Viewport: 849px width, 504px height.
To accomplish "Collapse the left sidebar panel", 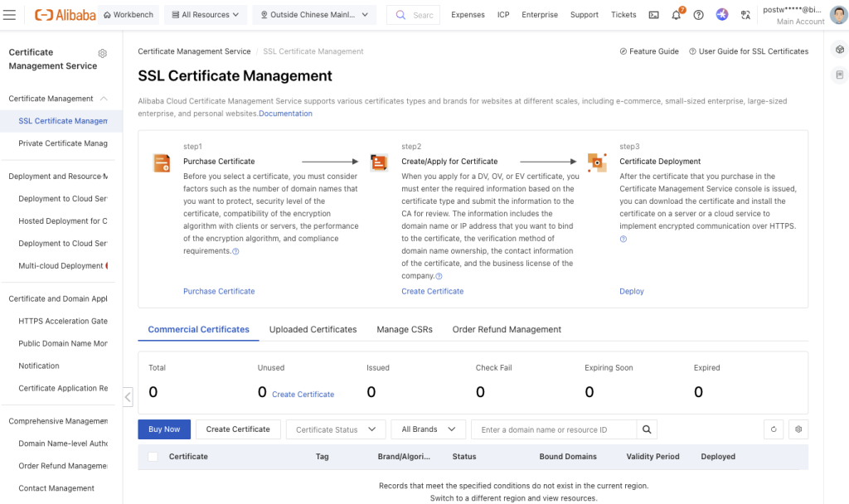I will 128,397.
